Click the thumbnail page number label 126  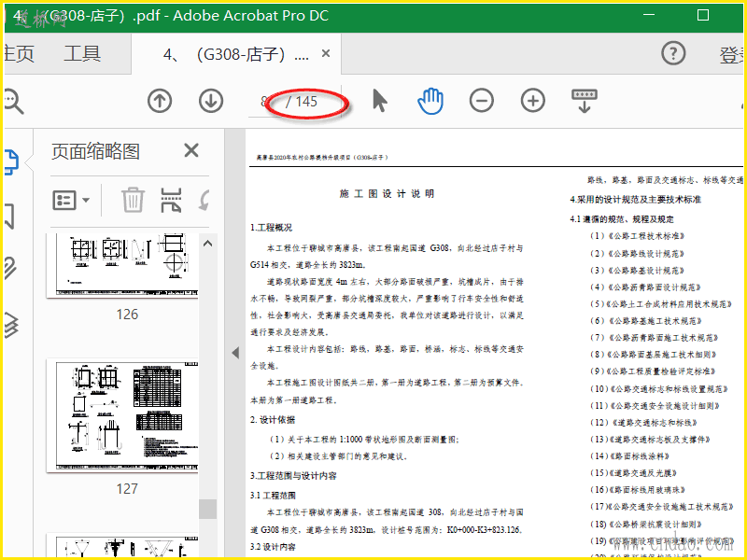pos(127,315)
